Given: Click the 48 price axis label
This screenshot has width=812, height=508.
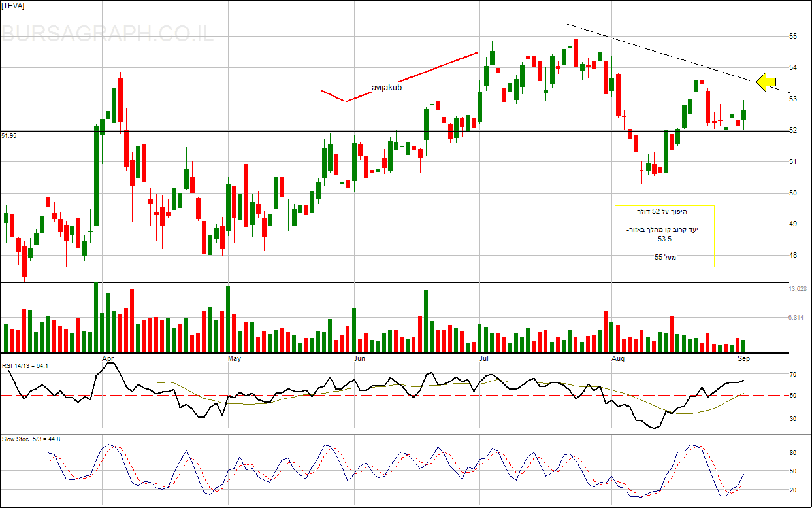Looking at the screenshot, I should point(792,256).
